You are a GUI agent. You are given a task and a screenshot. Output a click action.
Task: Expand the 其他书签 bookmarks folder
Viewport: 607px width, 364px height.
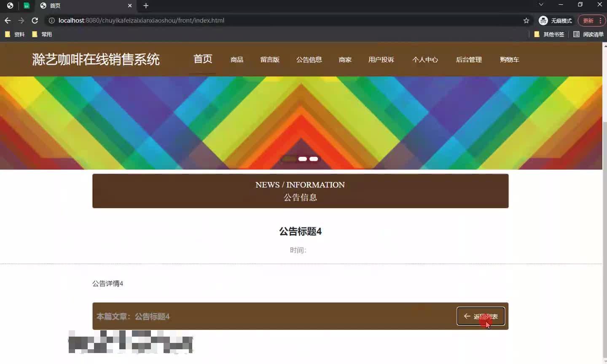coord(553,34)
